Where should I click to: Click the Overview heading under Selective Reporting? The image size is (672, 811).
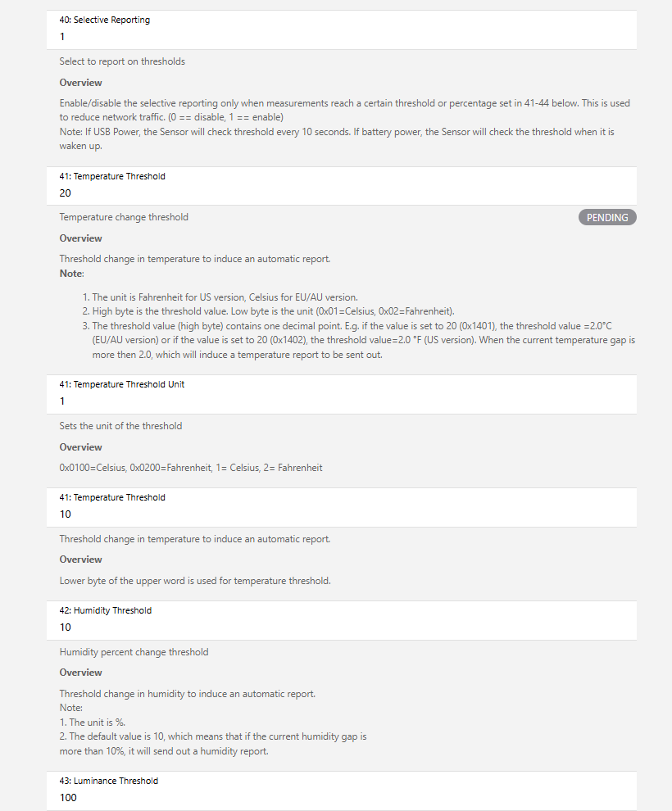80,83
